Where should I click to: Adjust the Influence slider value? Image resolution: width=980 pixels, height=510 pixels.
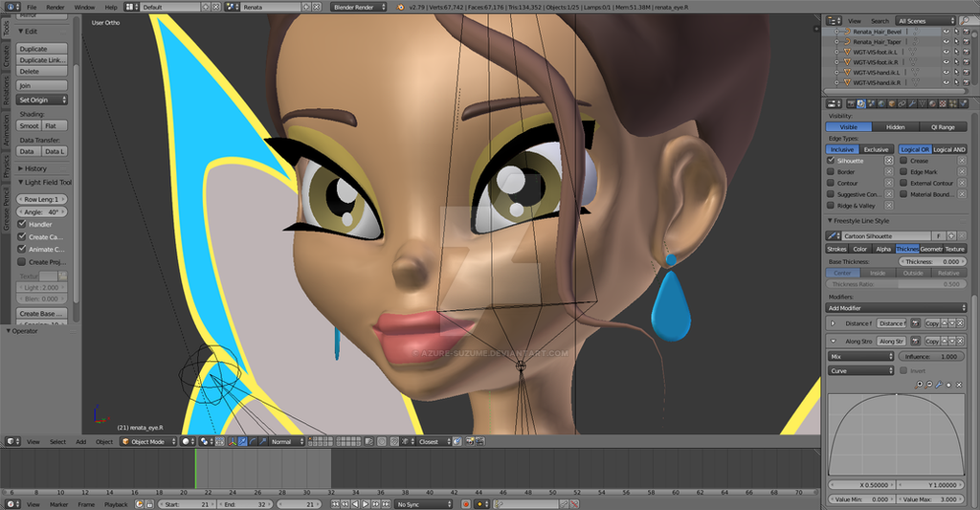[931, 356]
